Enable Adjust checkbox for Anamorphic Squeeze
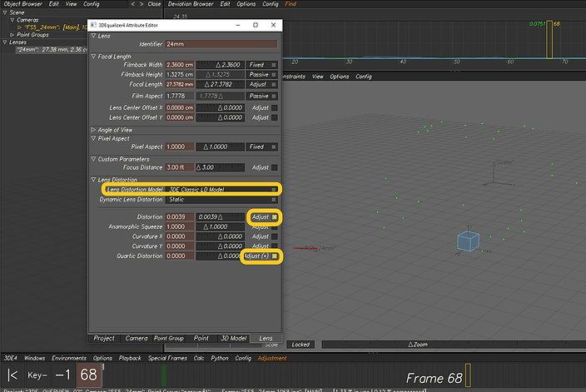Screen dimensions: 586x392 coord(275,227)
